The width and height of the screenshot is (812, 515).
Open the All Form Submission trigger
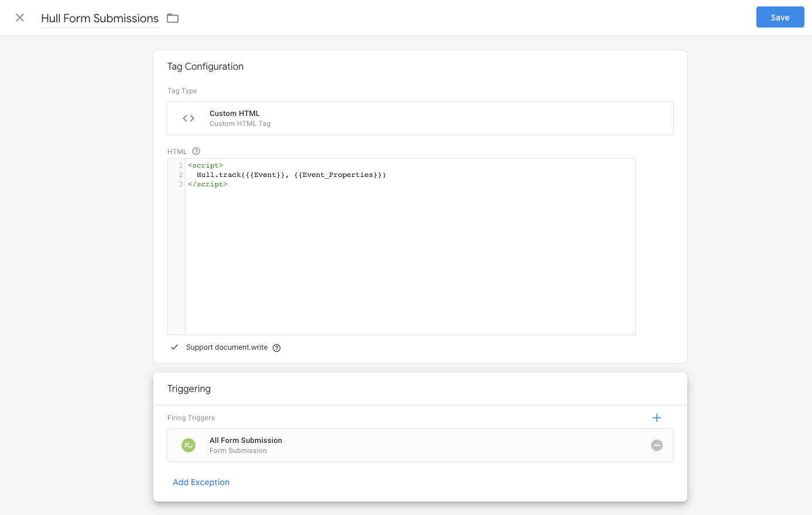point(420,445)
